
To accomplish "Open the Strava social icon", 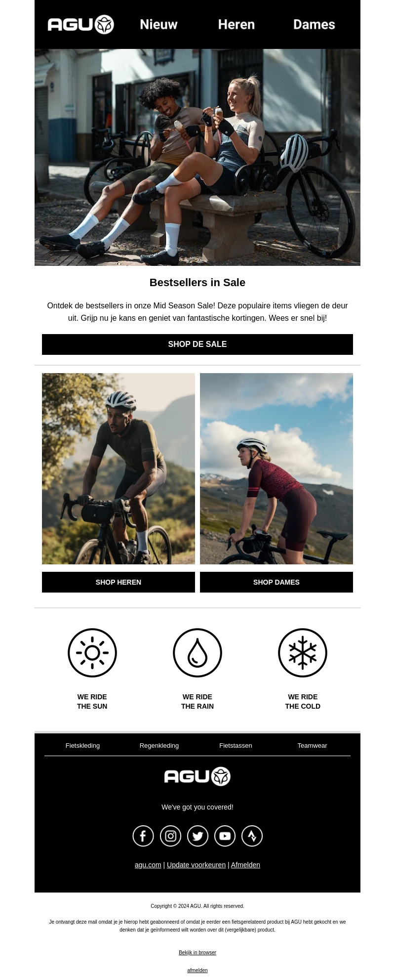I will [x=252, y=836].
